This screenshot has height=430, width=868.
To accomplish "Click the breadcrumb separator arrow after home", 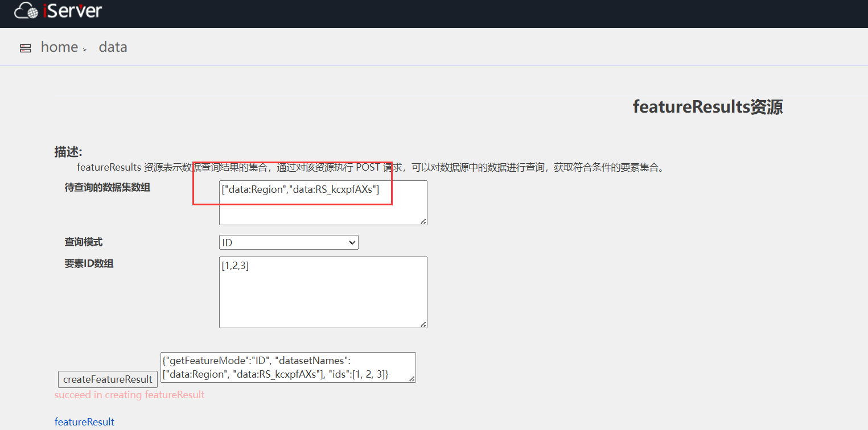I will pos(85,49).
